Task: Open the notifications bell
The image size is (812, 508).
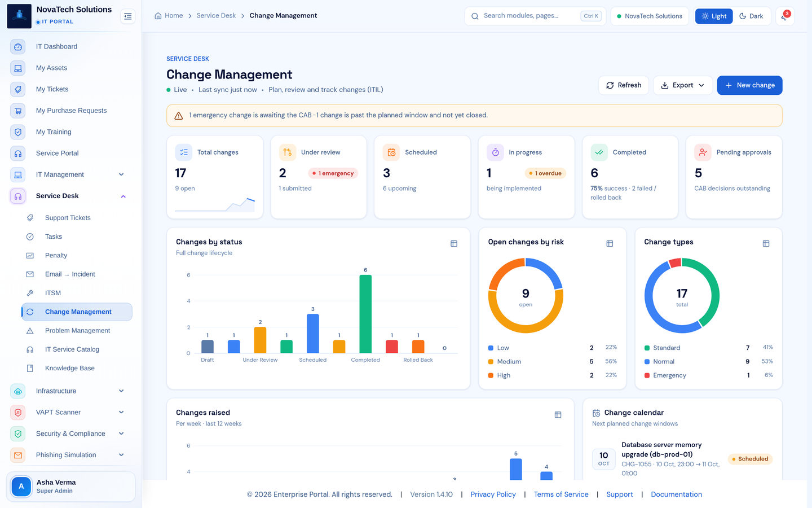Action: [784, 16]
